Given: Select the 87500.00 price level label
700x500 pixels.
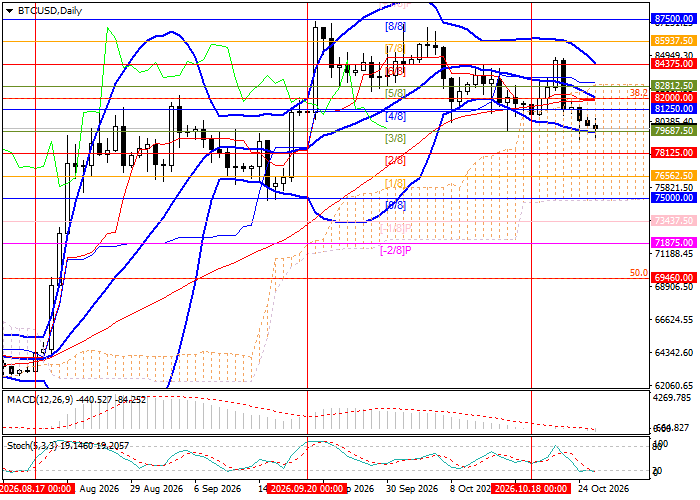Looking at the screenshot, I should [673, 19].
